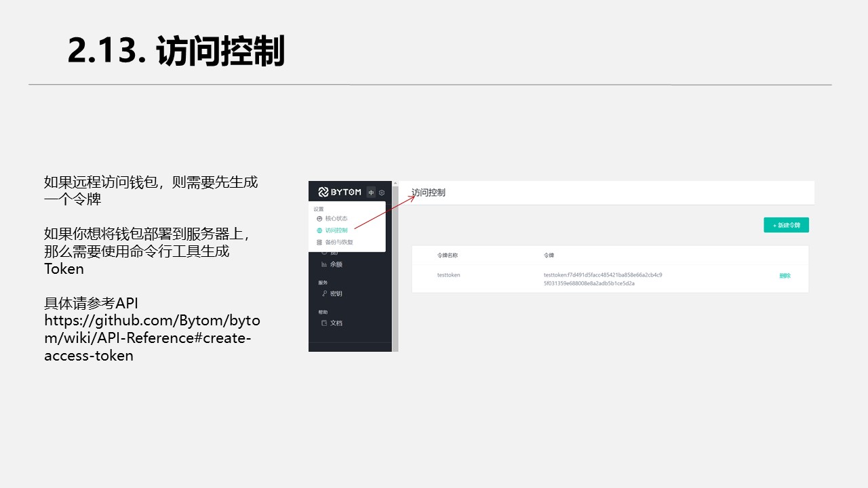Click the 设置 menu header label
The width and height of the screenshot is (868, 488).
319,209
